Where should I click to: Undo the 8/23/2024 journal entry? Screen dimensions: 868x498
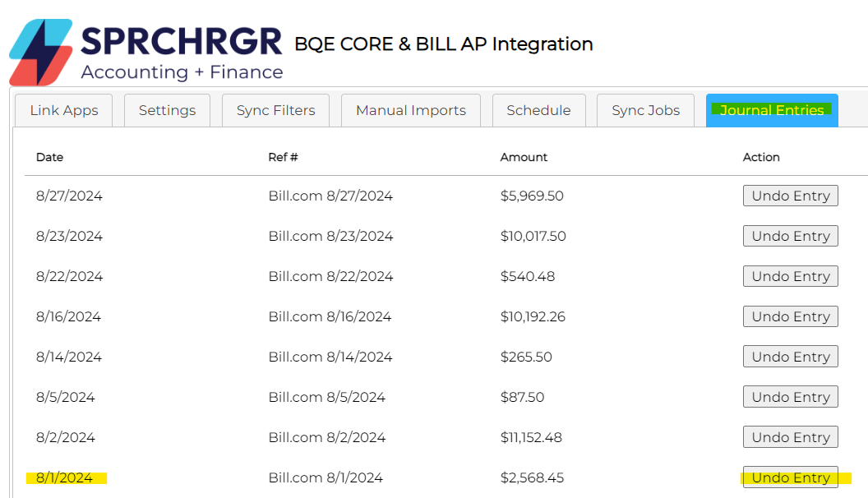click(x=790, y=236)
